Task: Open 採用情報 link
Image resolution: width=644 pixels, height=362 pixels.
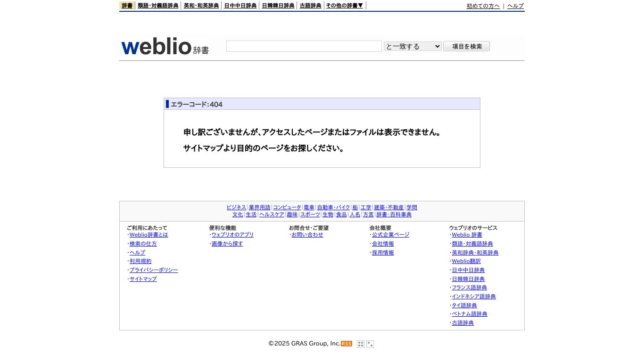Action: pos(383,253)
